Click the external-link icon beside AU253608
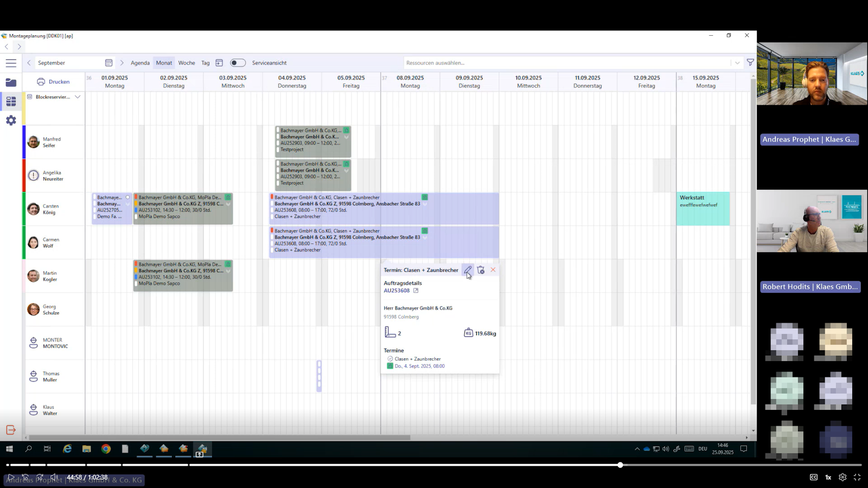Viewport: 868px width, 488px height. click(x=416, y=291)
